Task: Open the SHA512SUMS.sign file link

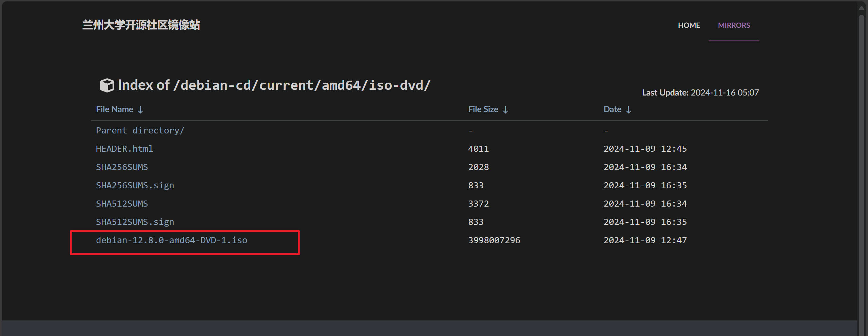Action: coord(135,222)
